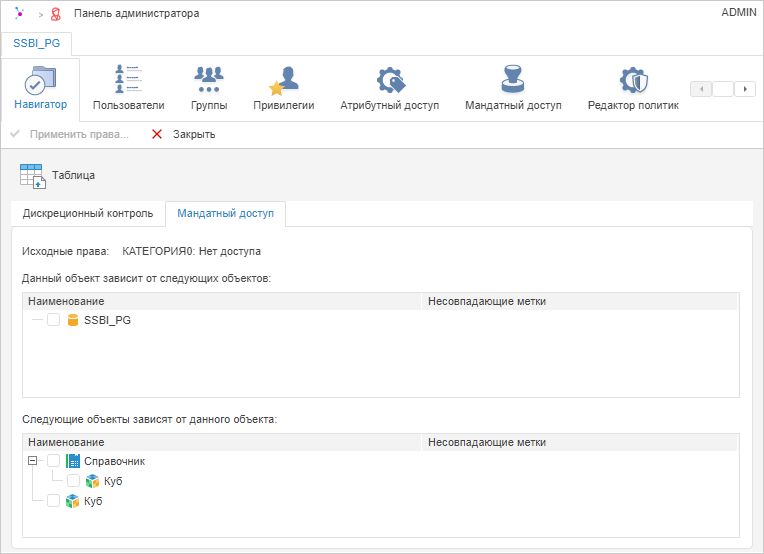Switch to Дискреционный контроль tab

(88, 213)
